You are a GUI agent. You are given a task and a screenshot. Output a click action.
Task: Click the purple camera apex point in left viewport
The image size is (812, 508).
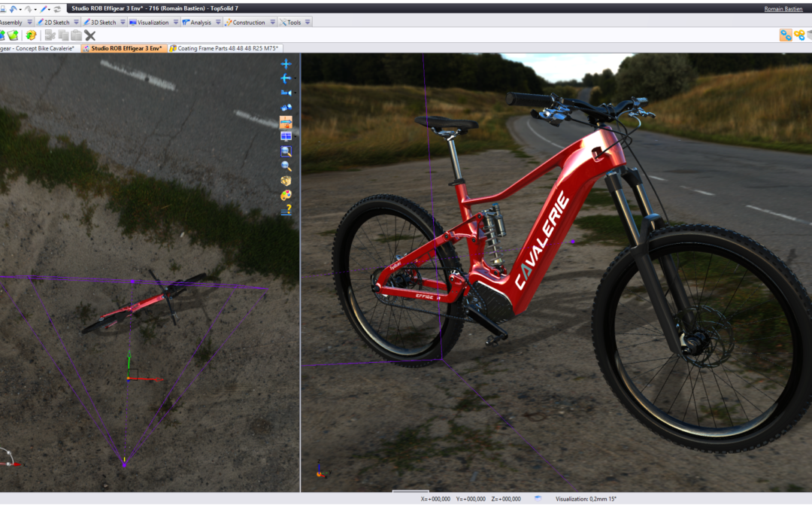124,464
